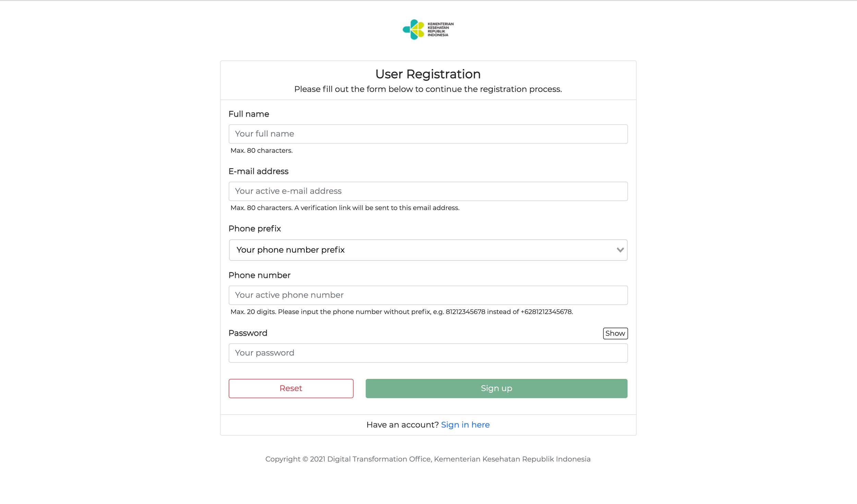
Task: Submit the form with Sign up
Action: (496, 389)
